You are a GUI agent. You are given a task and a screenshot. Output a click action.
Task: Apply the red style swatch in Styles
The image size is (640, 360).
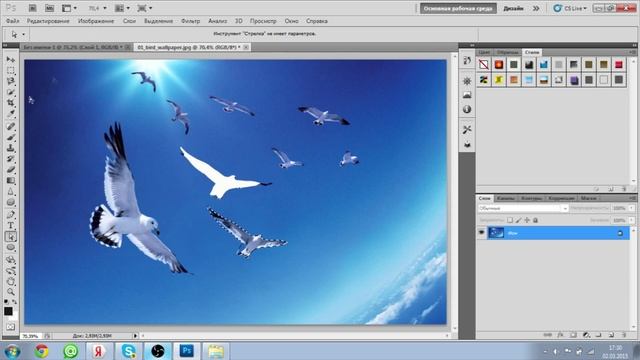tap(619, 64)
